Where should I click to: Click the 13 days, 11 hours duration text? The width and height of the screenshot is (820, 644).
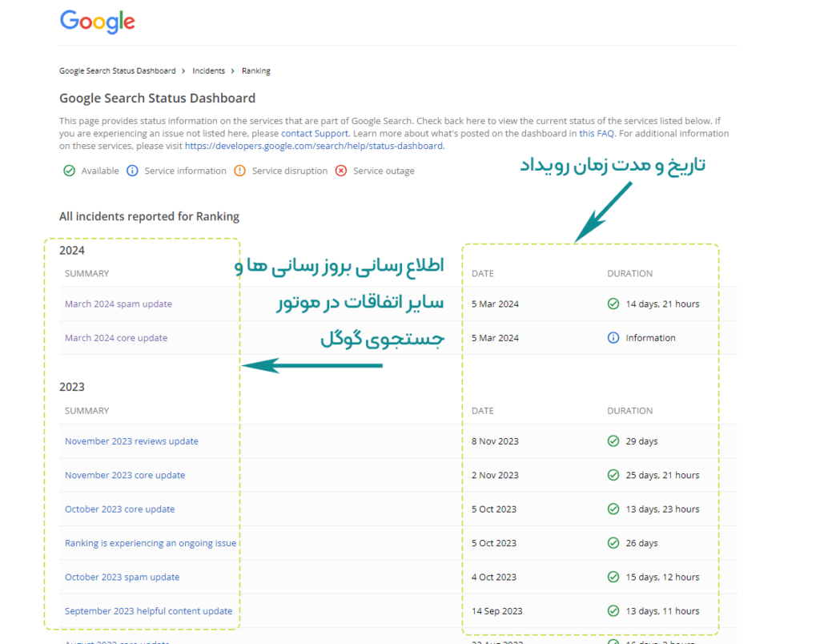point(662,611)
